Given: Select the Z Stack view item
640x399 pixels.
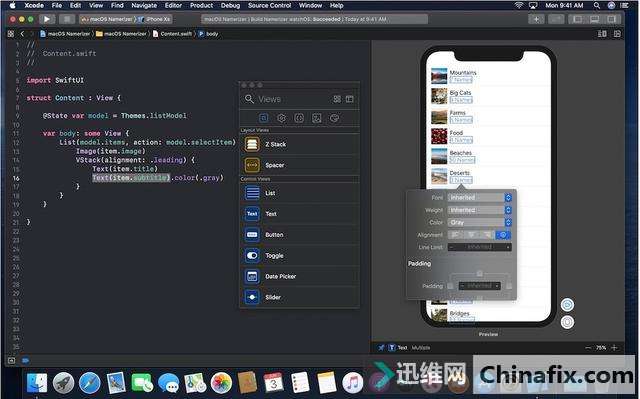Looking at the screenshot, I should point(300,144).
